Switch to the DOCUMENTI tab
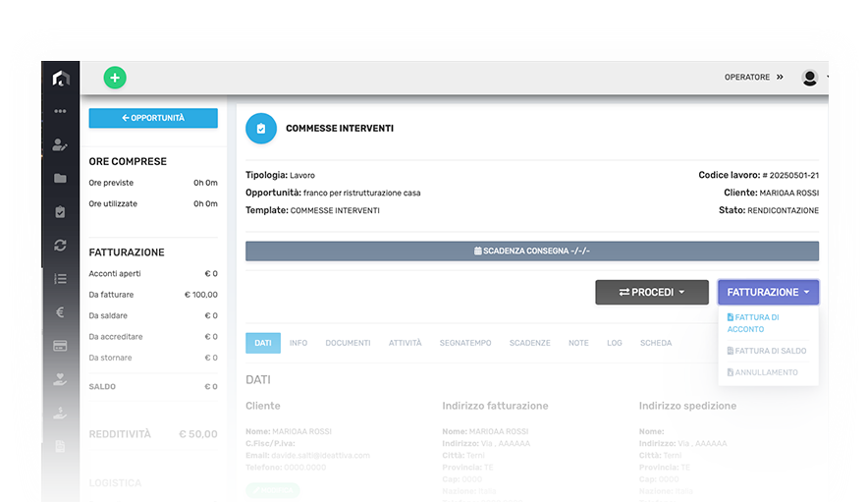Image resolution: width=868 pixels, height=502 pixels. (349, 343)
